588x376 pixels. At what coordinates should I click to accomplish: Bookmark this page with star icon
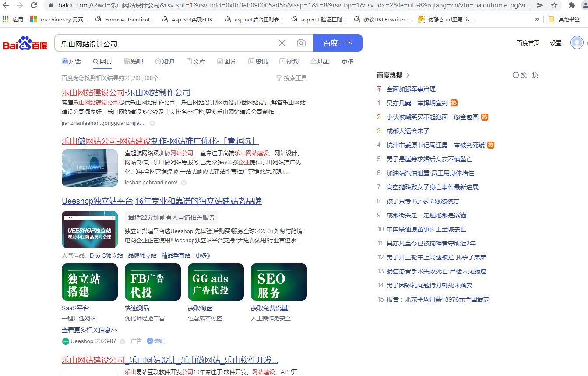(x=554, y=5)
